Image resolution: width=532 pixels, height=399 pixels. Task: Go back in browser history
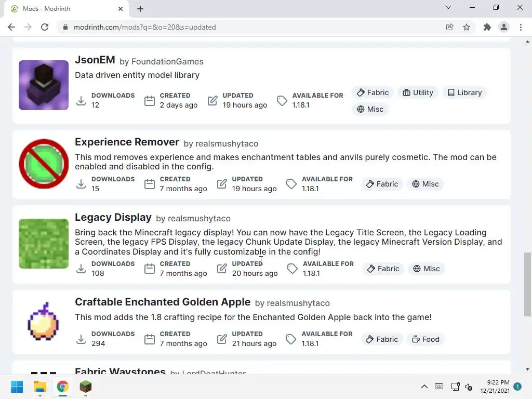click(11, 27)
